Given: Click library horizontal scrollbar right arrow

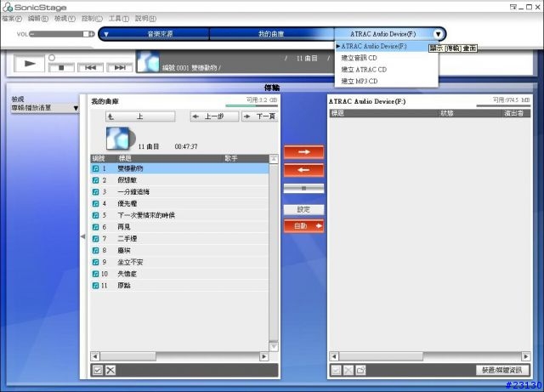Looking at the screenshot, I should point(263,356).
